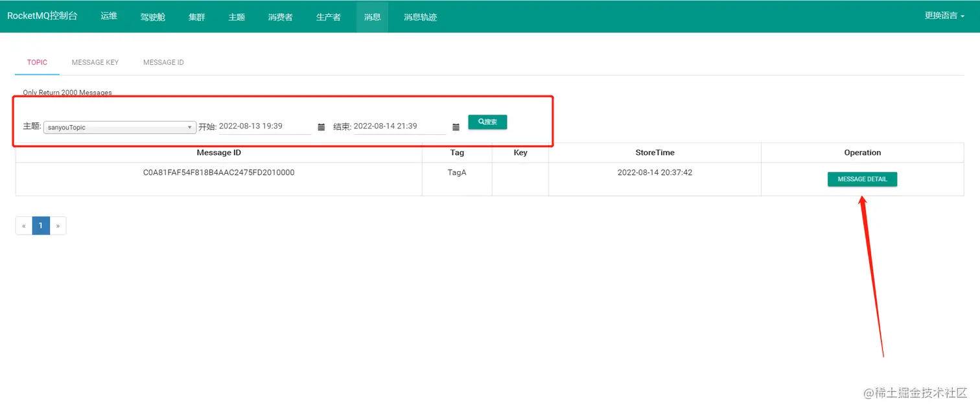Open the 消息轨迹 message trace page
This screenshot has width=980, height=412.
pyautogui.click(x=420, y=17)
